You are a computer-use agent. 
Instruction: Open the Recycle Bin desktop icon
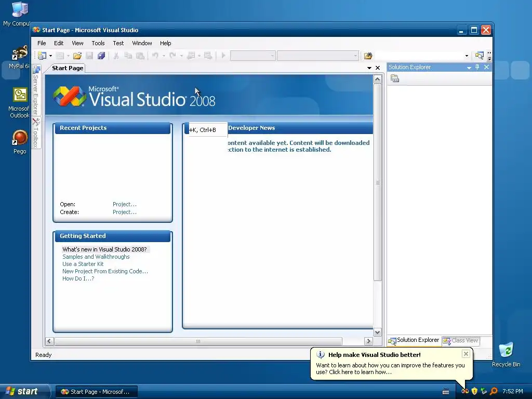pos(506,354)
